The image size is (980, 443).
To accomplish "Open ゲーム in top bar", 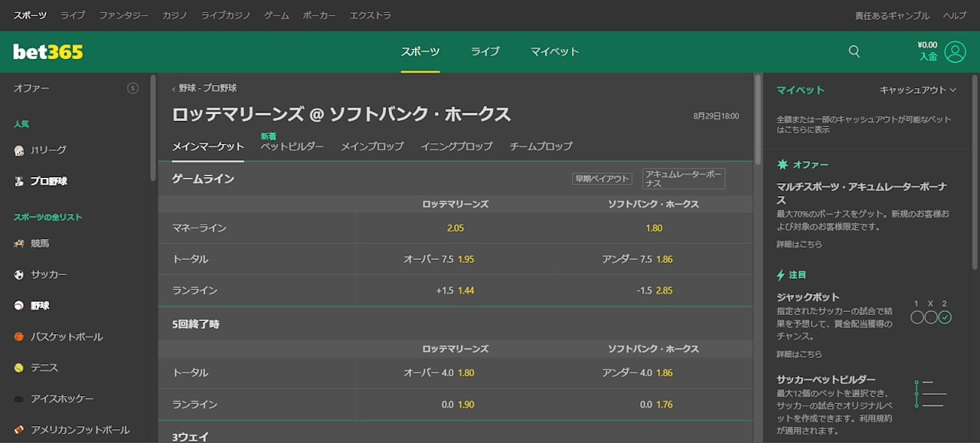I will pos(276,15).
